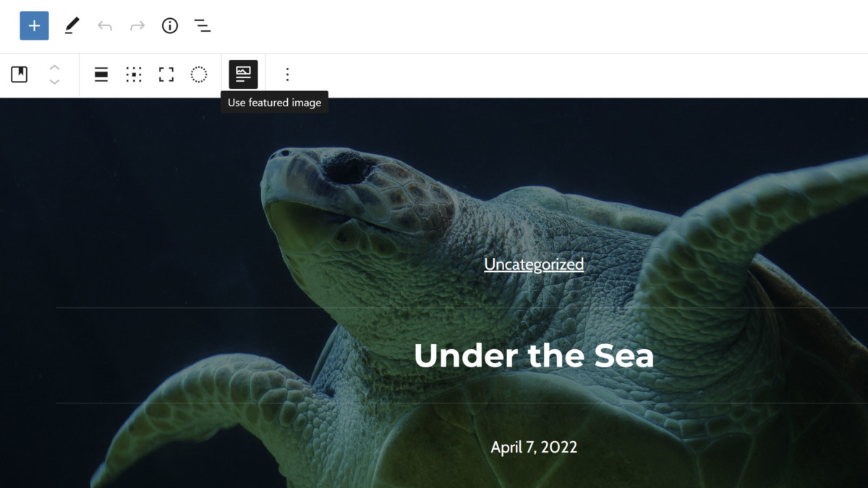Select the April 7, 2022 post date
The height and width of the screenshot is (488, 868).
tap(533, 447)
